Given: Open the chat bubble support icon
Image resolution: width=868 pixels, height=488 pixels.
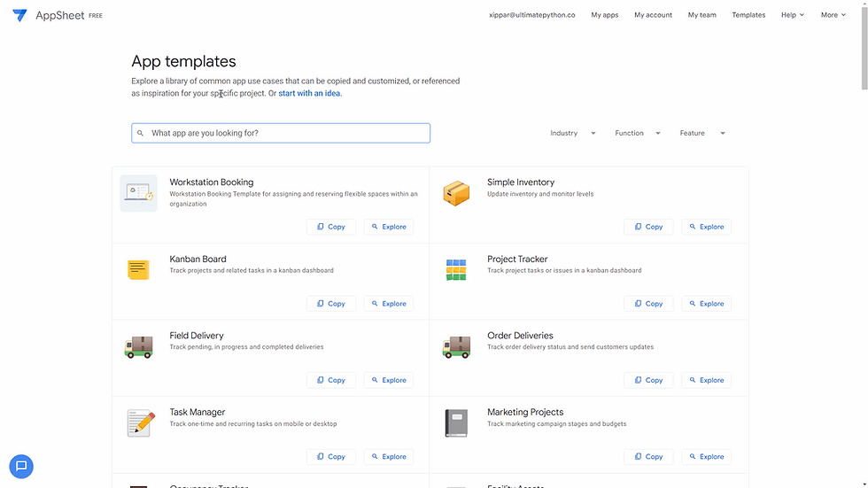Looking at the screenshot, I should pyautogui.click(x=21, y=466).
